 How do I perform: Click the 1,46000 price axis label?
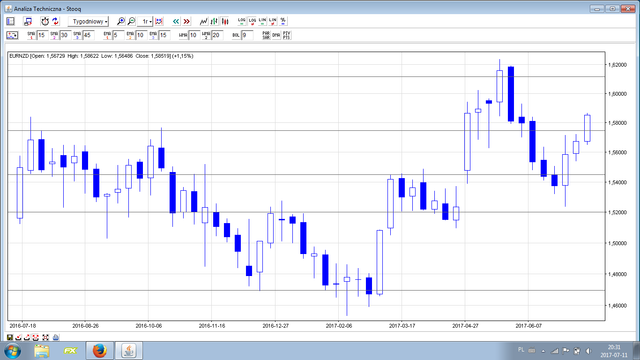[x=618, y=305]
